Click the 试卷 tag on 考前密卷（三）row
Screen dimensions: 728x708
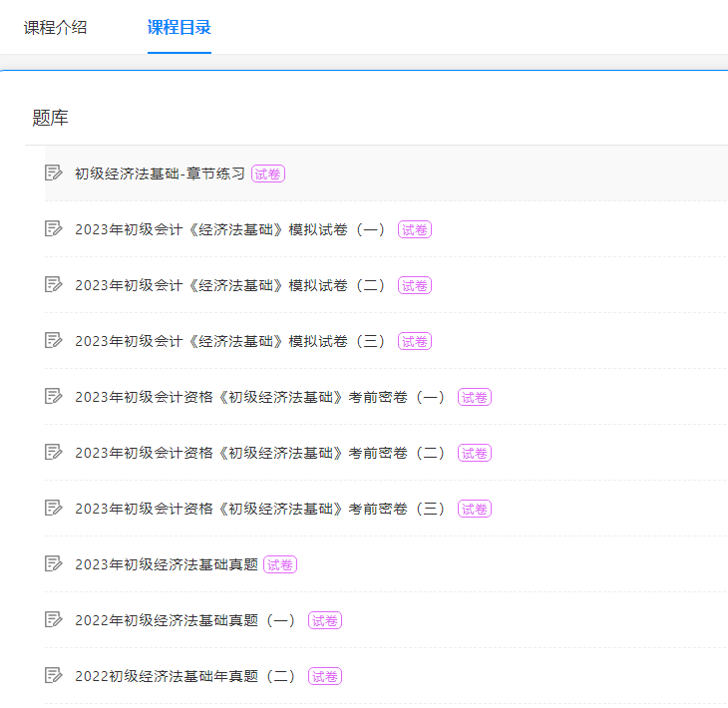pyautogui.click(x=475, y=510)
